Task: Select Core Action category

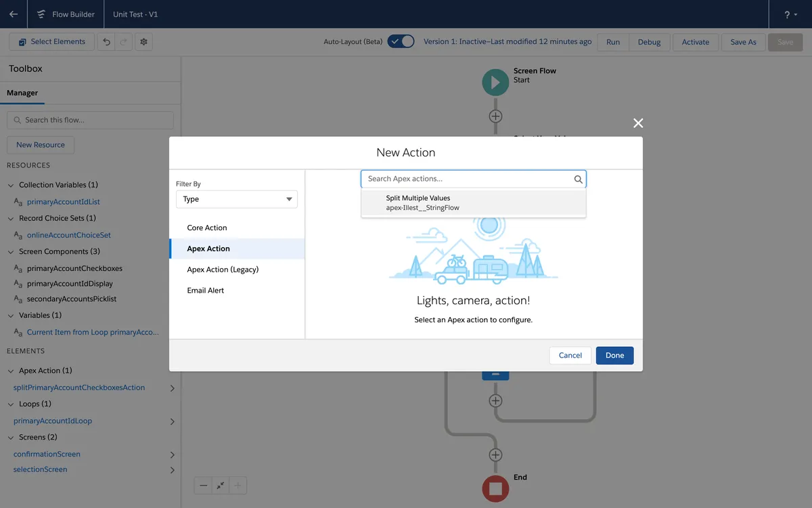Action: 237,228
